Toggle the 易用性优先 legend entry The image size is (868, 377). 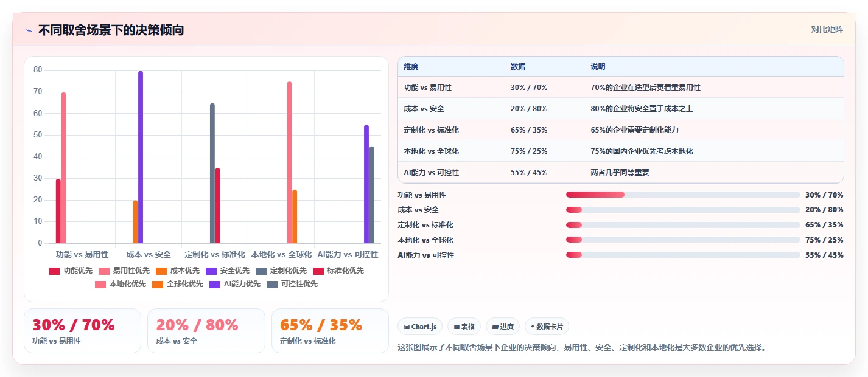[124, 271]
